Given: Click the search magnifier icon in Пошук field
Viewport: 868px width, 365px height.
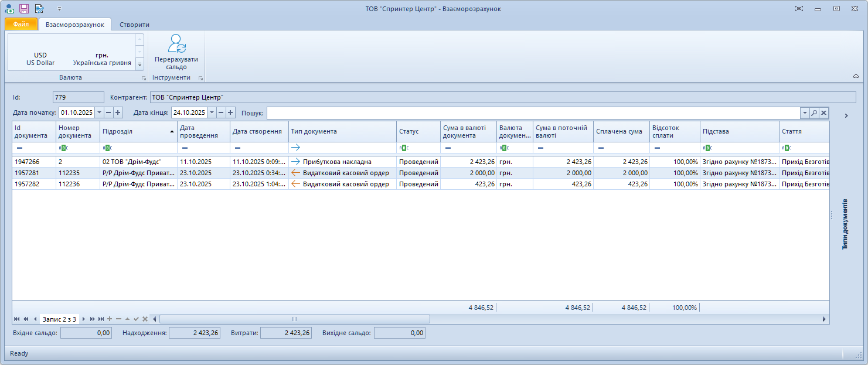Looking at the screenshot, I should click(814, 113).
